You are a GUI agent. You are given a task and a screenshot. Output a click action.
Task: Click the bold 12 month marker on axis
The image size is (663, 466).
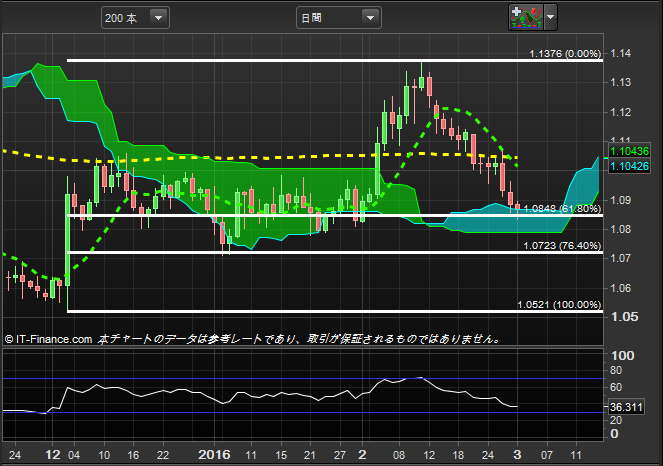tap(53, 455)
